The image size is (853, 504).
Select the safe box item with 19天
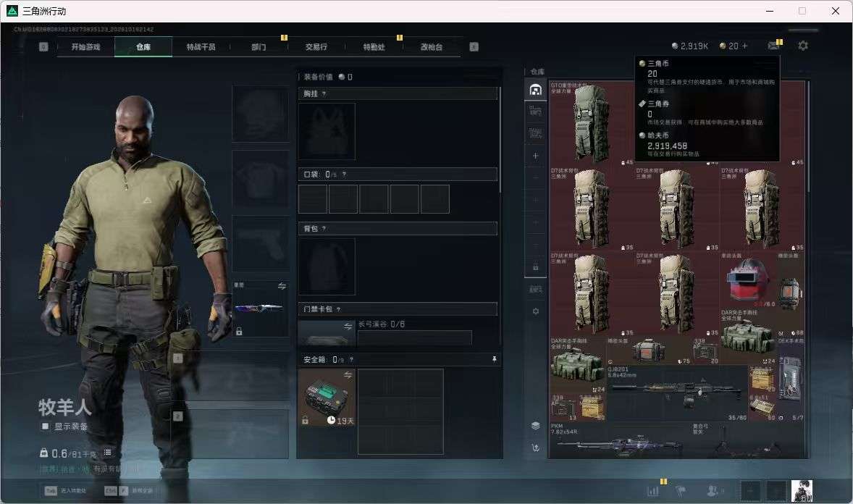pyautogui.click(x=327, y=398)
